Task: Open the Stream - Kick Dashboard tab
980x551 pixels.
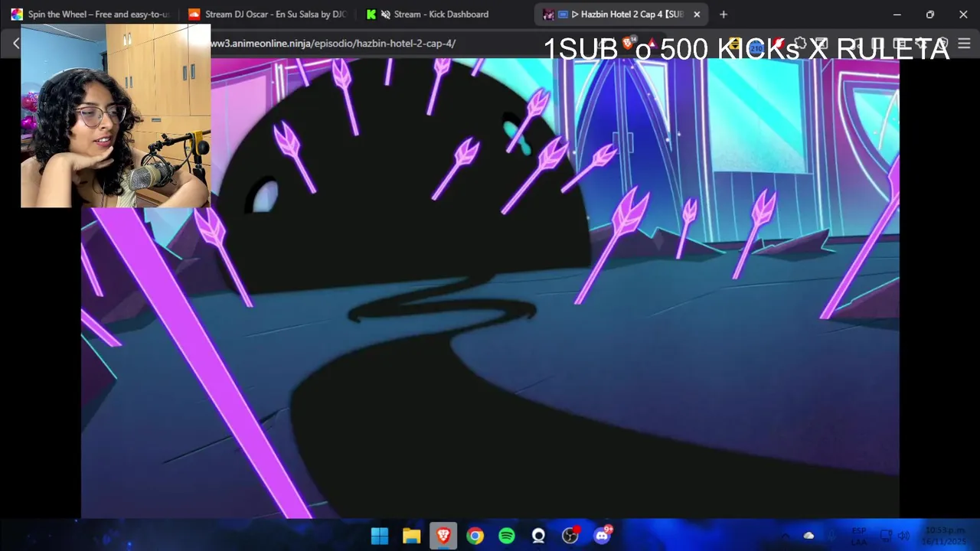Action: [x=440, y=14]
